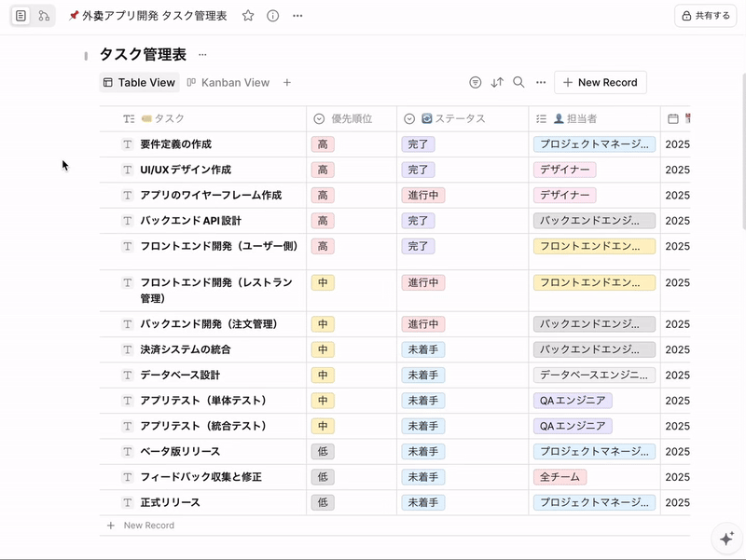Viewport: 746px width, 560px height.
Task: Click the info (i) icon beside the document title
Action: (270, 15)
